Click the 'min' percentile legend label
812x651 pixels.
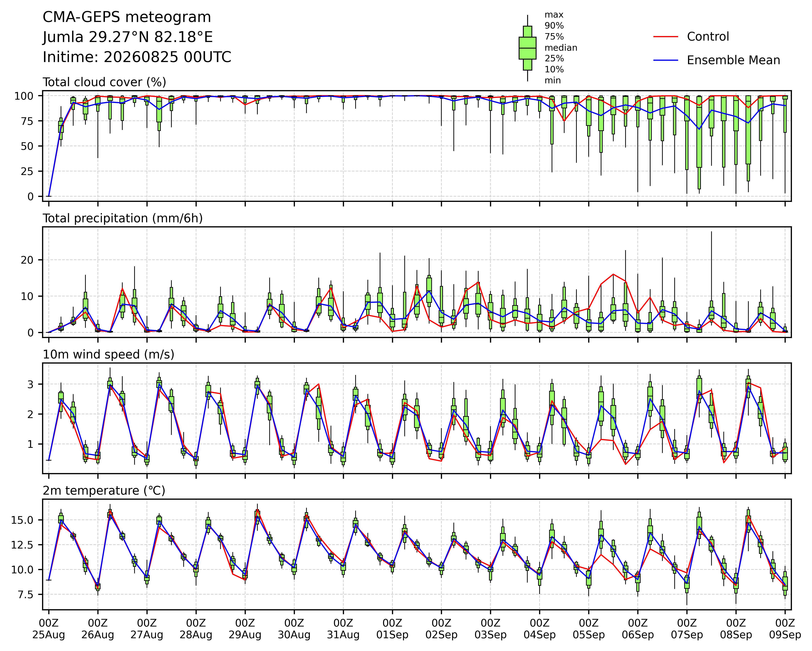[553, 81]
